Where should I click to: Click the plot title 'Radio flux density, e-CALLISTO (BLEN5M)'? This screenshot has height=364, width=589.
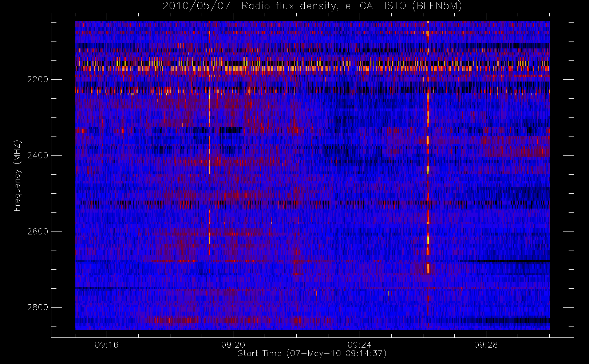tap(352, 6)
